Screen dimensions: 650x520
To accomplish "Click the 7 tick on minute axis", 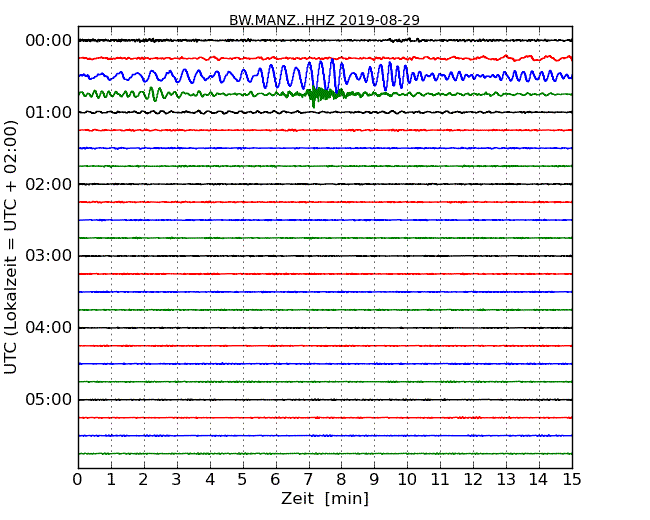I will (308, 480).
